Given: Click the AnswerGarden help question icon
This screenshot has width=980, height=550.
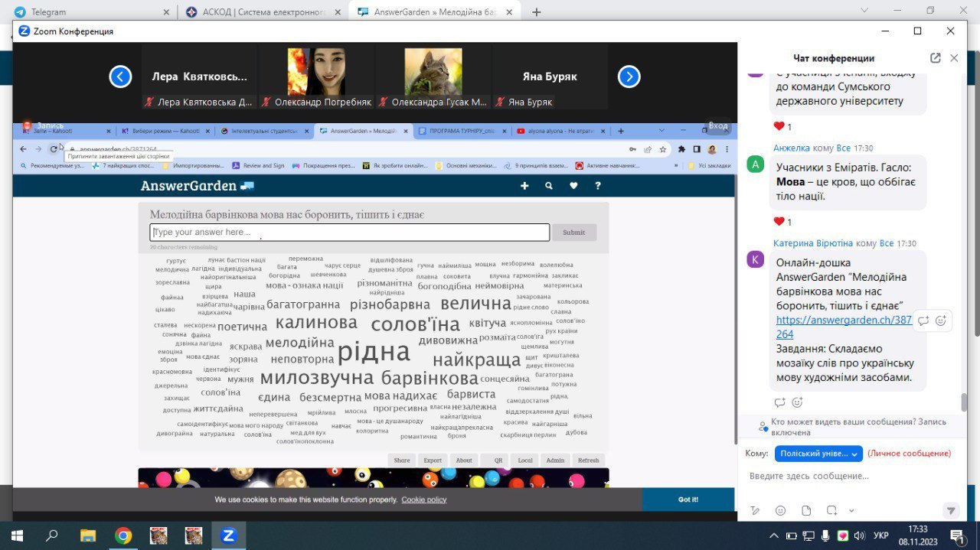Looking at the screenshot, I should point(598,186).
